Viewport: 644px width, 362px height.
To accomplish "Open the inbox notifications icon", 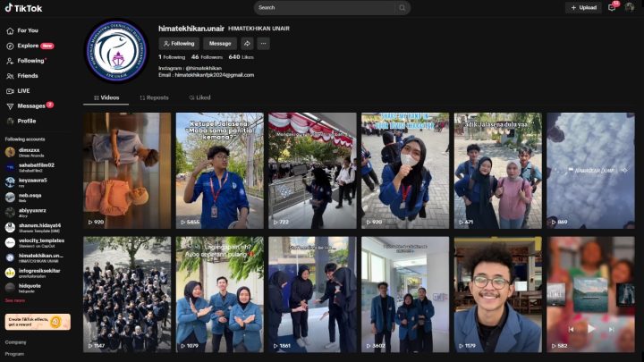I will 612,7.
